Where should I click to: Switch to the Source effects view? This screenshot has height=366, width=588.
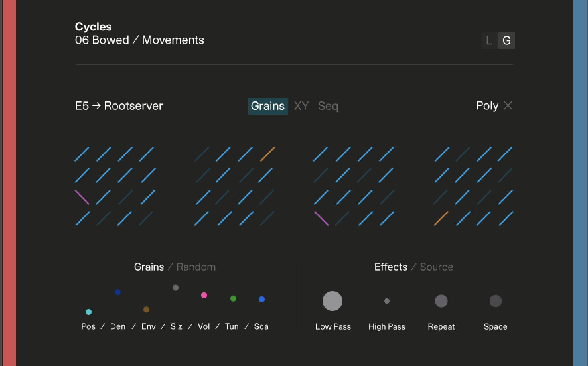tap(436, 267)
